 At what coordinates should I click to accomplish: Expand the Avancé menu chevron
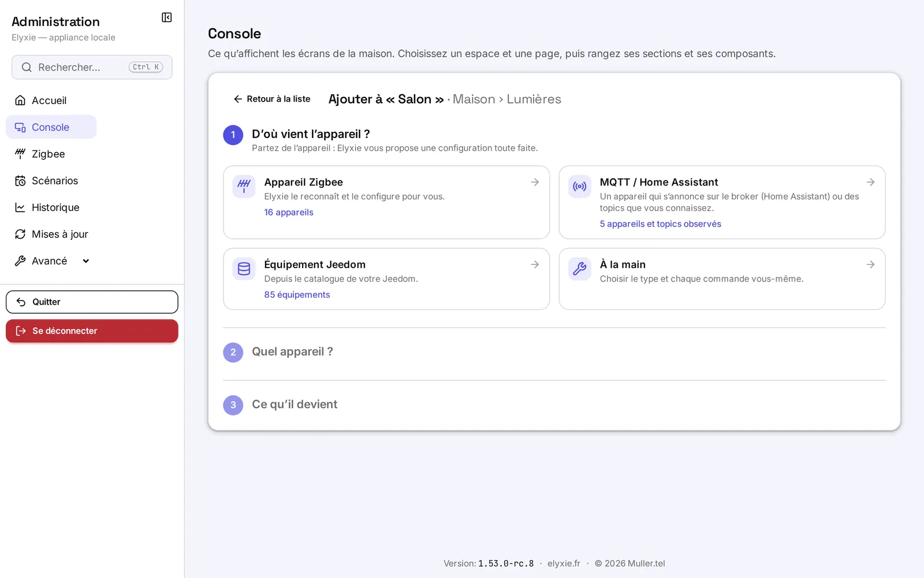pyautogui.click(x=86, y=261)
